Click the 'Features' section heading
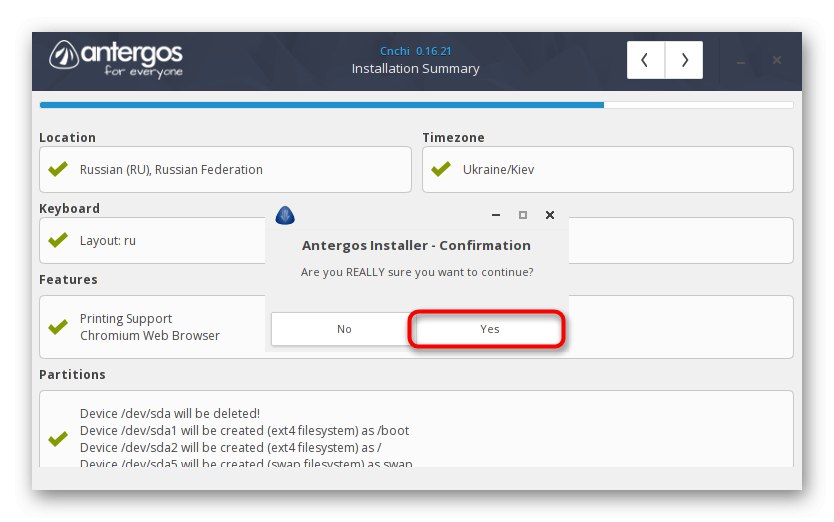The height and width of the screenshot is (522, 834). (68, 279)
